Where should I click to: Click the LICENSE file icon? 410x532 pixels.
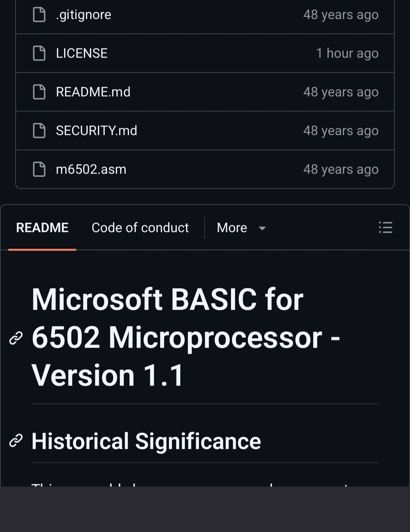point(39,53)
